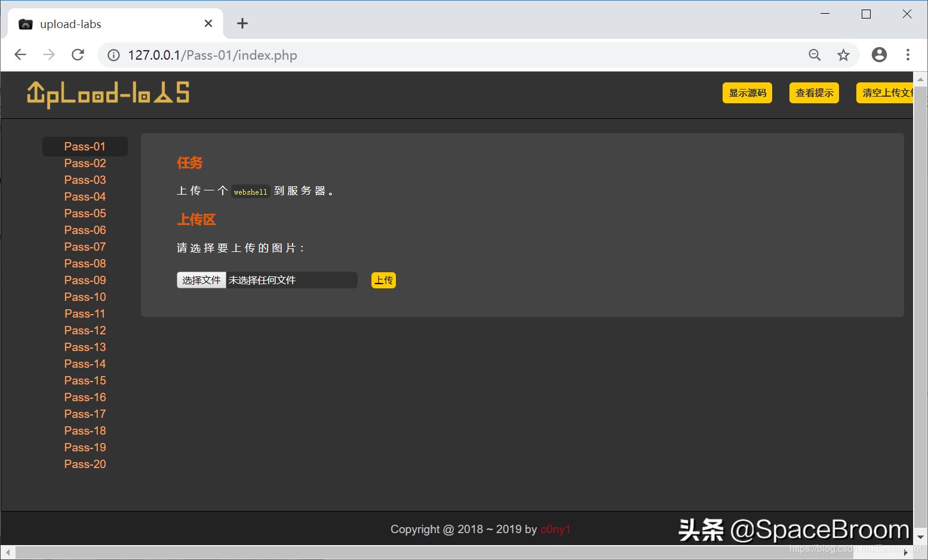Click the right-side page scrollbar
928x560 pixels.
pos(922,299)
